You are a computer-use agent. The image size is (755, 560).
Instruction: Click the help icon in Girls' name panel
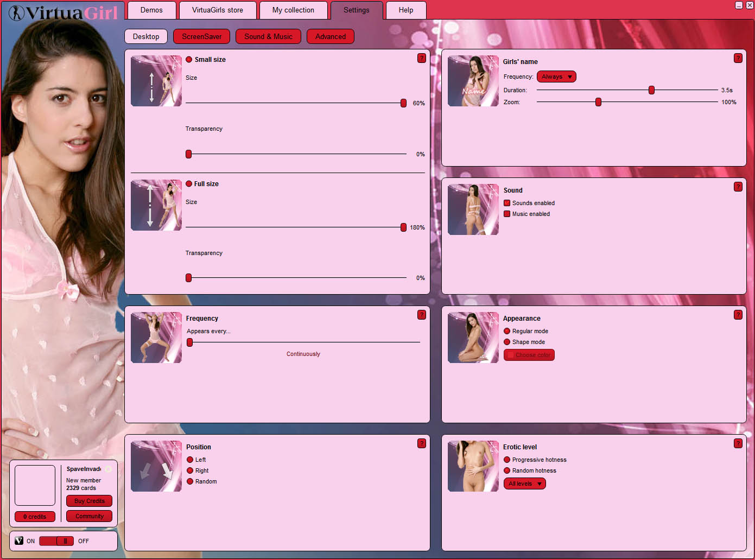coord(738,58)
